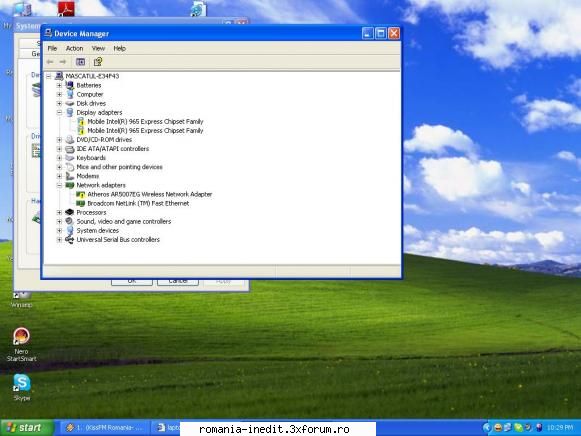The height and width of the screenshot is (436, 581).
Task: Select second Mobile Intel 965 Express Chipset text
Action: click(145, 130)
